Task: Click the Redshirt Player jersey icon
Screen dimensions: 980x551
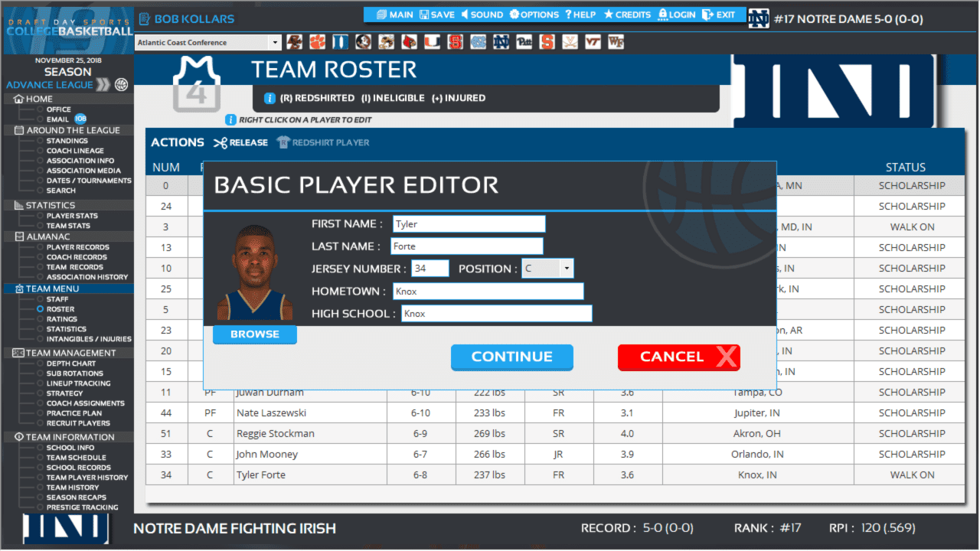Action: click(x=283, y=142)
